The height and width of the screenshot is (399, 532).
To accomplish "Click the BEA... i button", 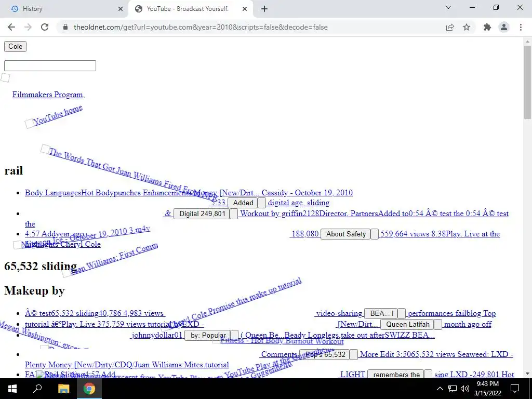I will pyautogui.click(x=381, y=313).
